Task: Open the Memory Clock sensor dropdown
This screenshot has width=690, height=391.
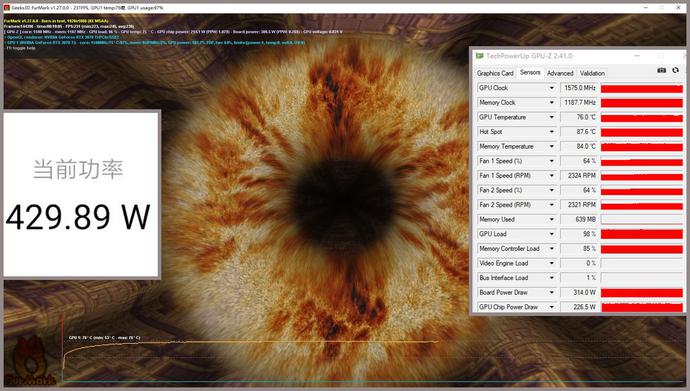Action: 551,102
